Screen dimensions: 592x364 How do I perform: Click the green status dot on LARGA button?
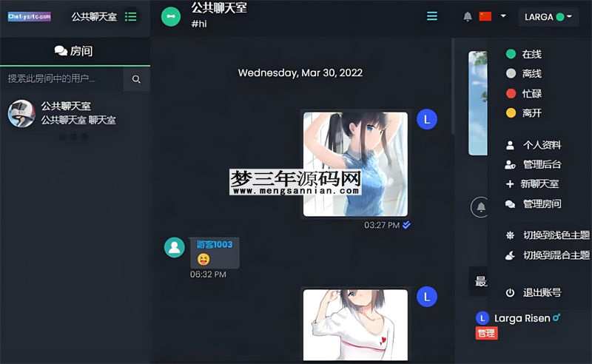pos(560,17)
